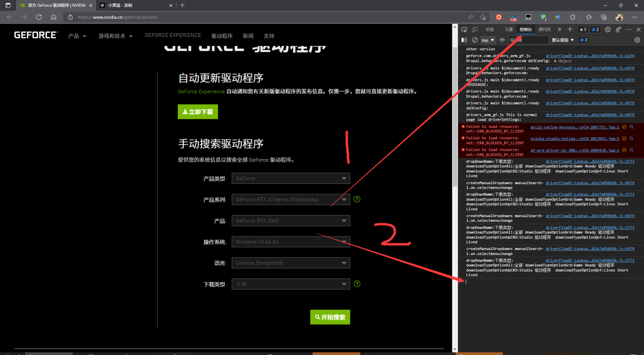This screenshot has height=355, width=644.
Task: Expand the 产品 navigation menu
Action: 77,36
